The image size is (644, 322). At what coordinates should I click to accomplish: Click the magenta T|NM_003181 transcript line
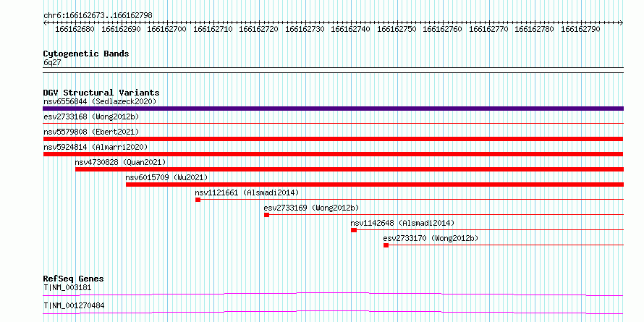pos(333,294)
